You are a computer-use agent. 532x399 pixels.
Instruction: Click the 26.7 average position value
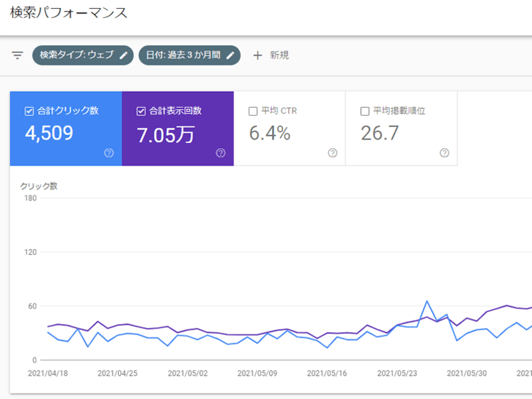(380, 134)
